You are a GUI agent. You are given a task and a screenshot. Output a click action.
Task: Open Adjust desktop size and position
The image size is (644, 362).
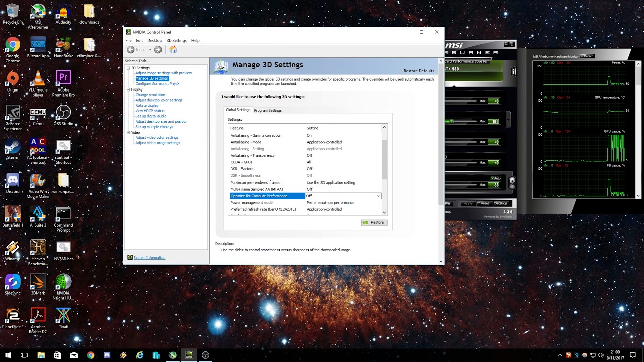pos(162,121)
